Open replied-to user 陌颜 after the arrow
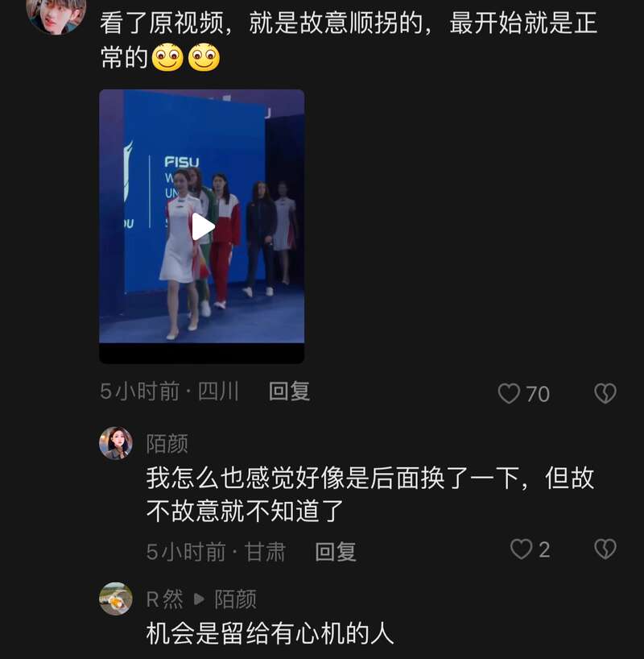Image resolution: width=644 pixels, height=659 pixels. click(235, 599)
